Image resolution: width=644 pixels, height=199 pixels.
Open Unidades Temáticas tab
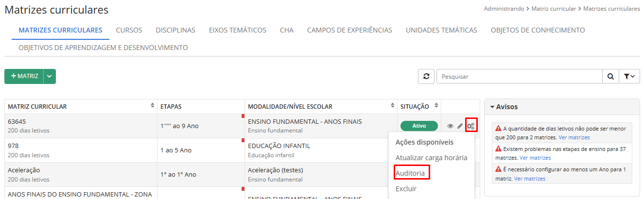pyautogui.click(x=441, y=30)
